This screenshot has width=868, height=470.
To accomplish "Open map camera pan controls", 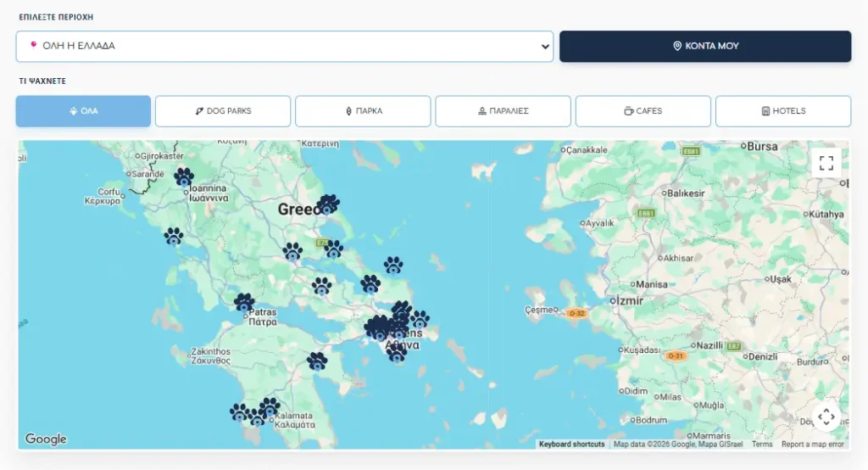I will [826, 417].
